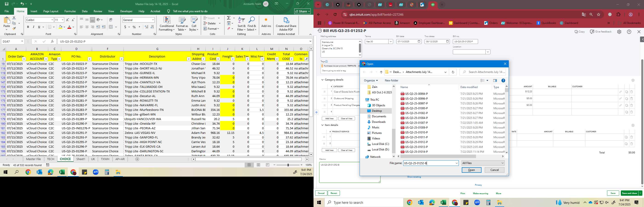Expand Excel Font name Calibri dropdown
644x207 pixels.
tap(52, 20)
